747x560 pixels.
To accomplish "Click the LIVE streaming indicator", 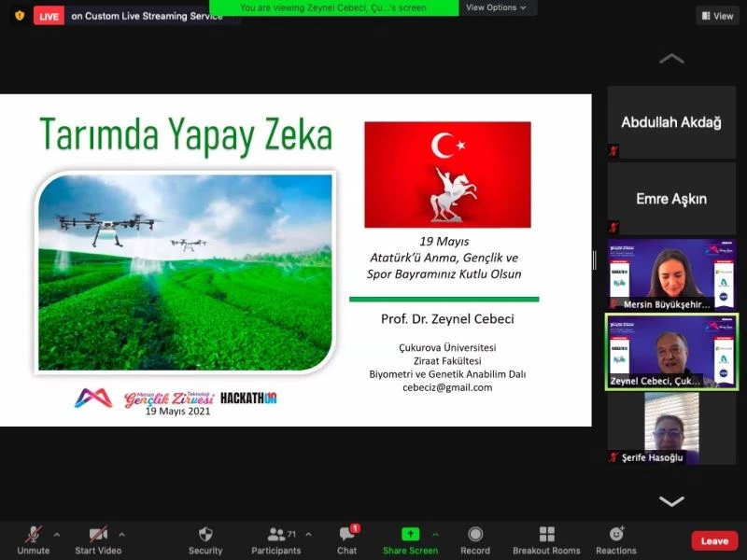I will click(x=49, y=16).
